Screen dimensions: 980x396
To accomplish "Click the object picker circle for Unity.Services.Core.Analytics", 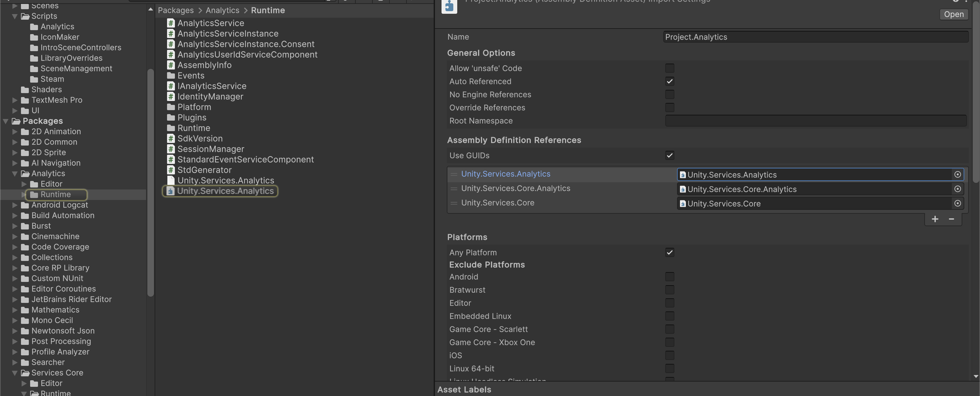I will [957, 189].
